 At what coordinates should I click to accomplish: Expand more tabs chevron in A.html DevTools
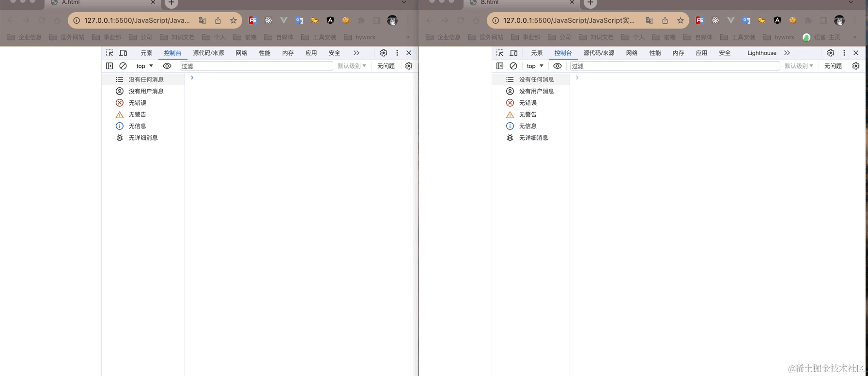(356, 53)
